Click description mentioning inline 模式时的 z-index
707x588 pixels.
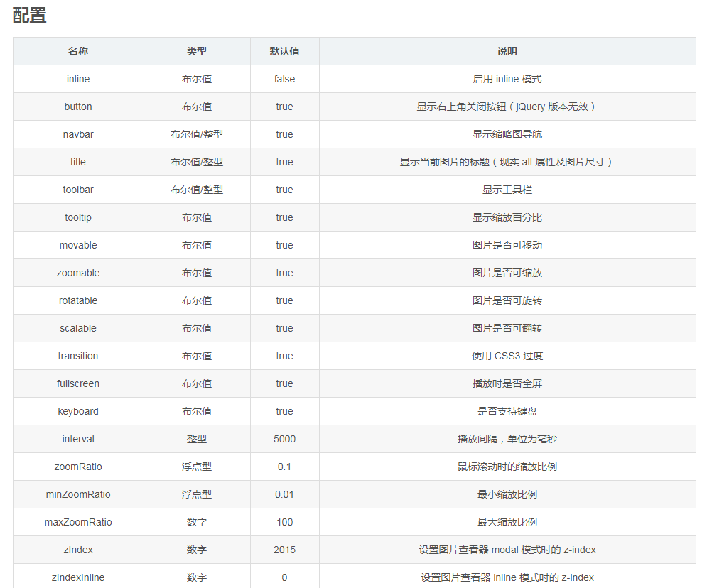pyautogui.click(x=507, y=577)
